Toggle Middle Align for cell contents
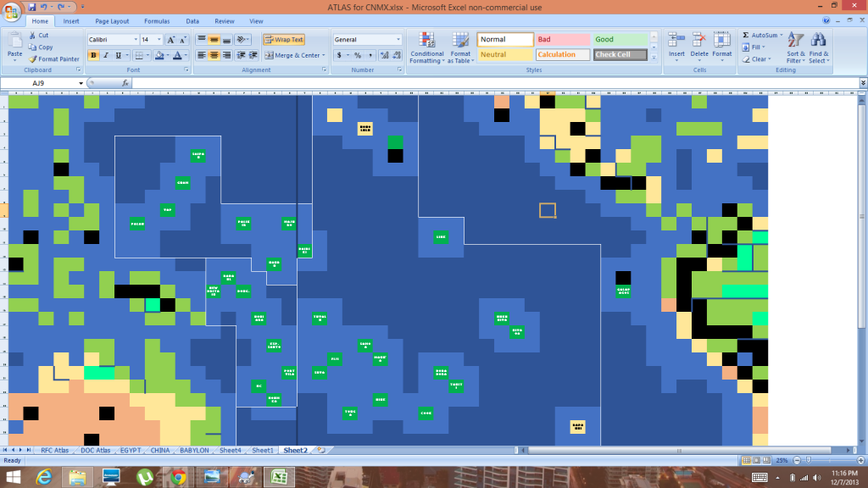 pyautogui.click(x=214, y=40)
